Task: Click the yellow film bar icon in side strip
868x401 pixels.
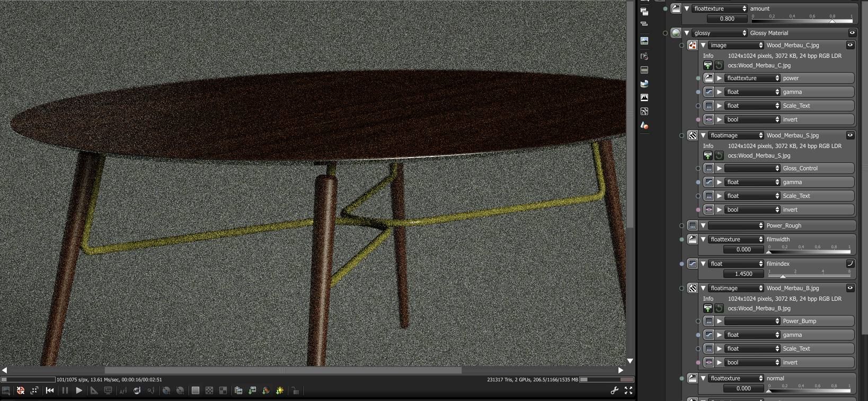Action: tap(644, 70)
